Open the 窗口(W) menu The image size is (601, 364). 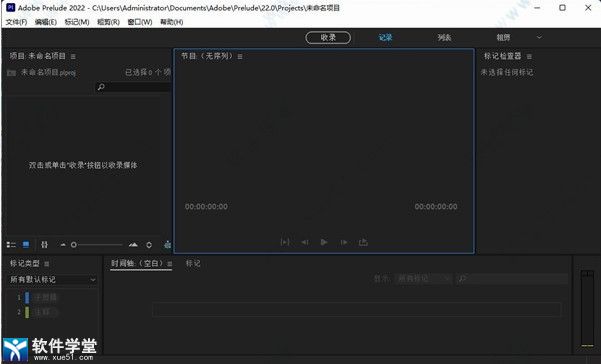coord(140,22)
